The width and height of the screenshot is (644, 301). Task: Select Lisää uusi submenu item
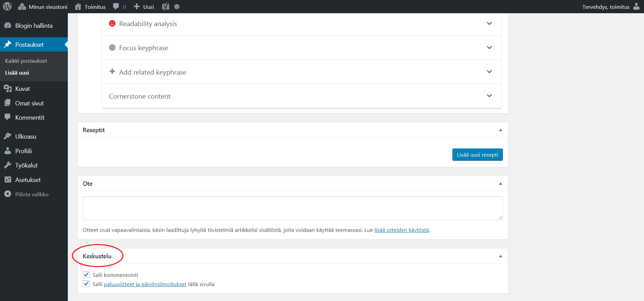17,73
